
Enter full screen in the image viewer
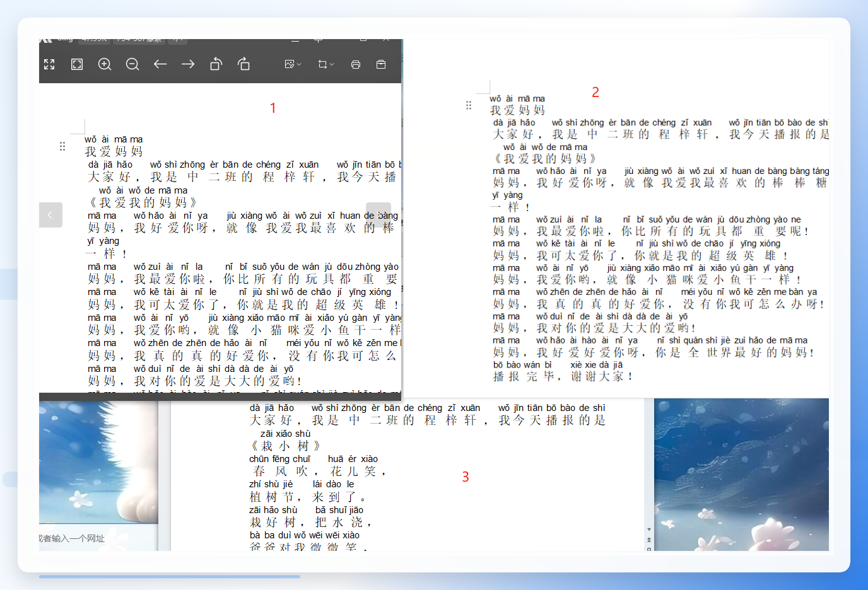coord(49,64)
